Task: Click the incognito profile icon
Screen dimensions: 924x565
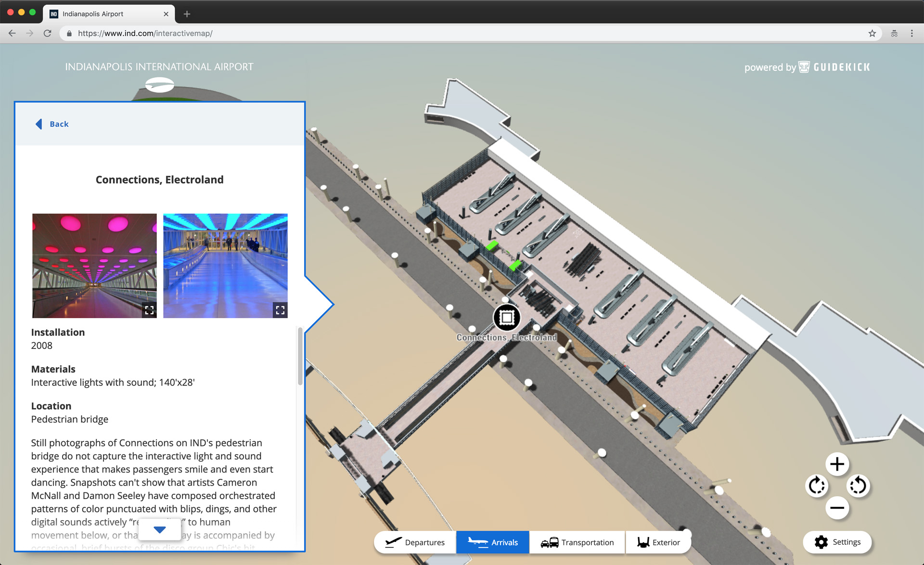Action: pos(894,33)
